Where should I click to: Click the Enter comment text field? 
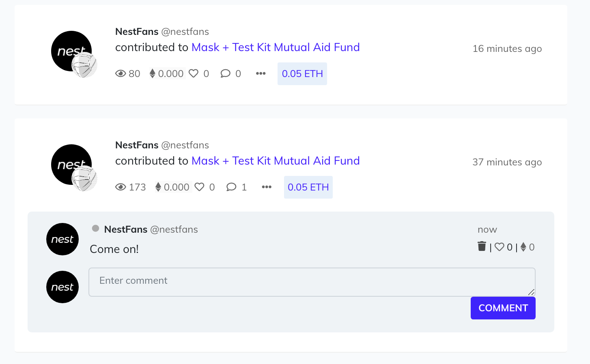(x=312, y=282)
